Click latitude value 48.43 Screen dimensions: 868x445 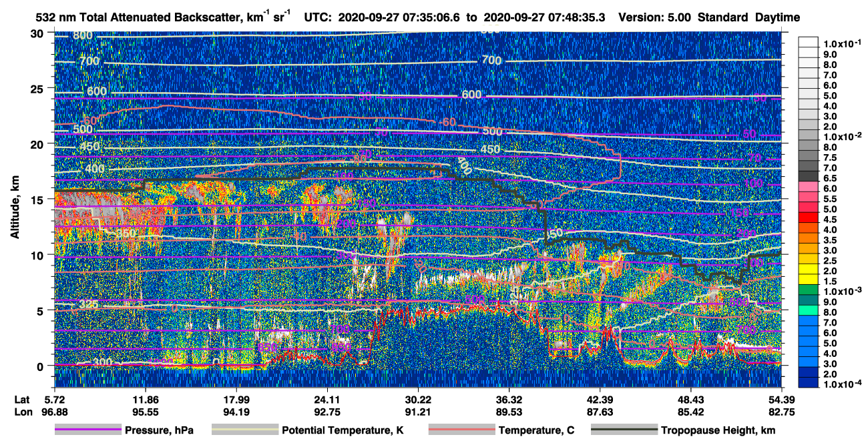[690, 399]
